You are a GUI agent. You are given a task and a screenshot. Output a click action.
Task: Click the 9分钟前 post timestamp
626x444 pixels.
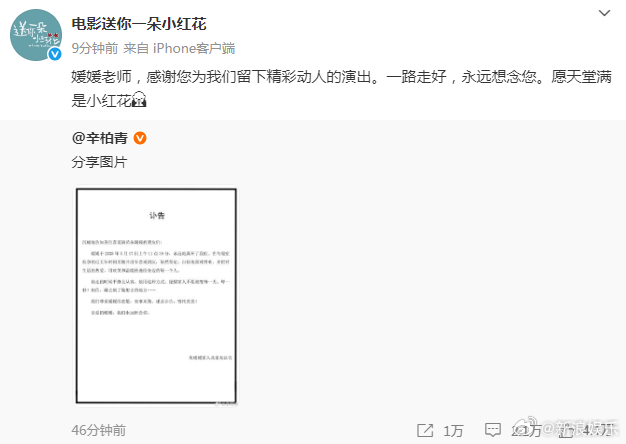point(95,48)
